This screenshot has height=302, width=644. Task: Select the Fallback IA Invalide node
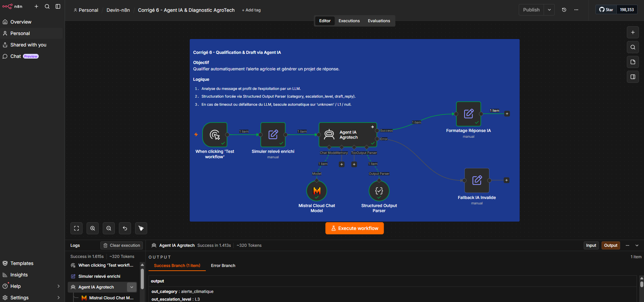pyautogui.click(x=477, y=180)
